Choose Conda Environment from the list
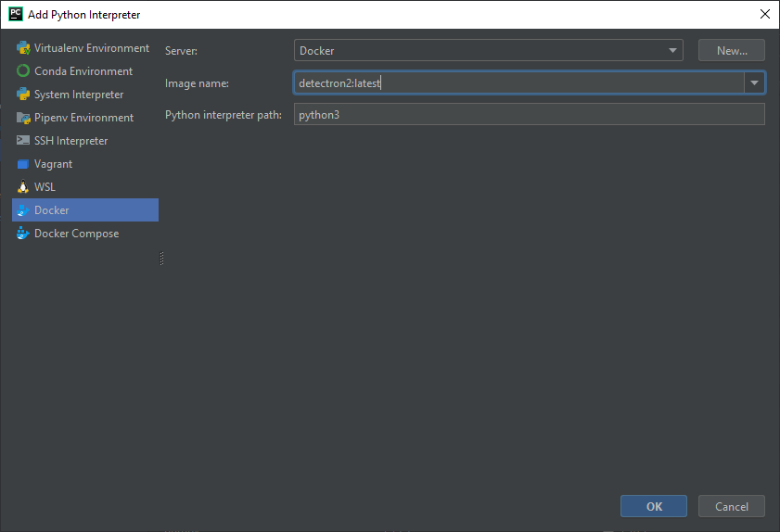The width and height of the screenshot is (780, 532). (85, 71)
